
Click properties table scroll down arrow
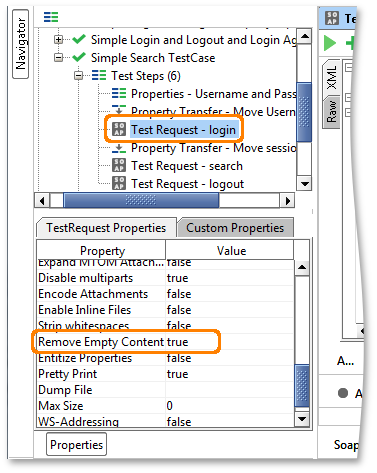(x=302, y=419)
